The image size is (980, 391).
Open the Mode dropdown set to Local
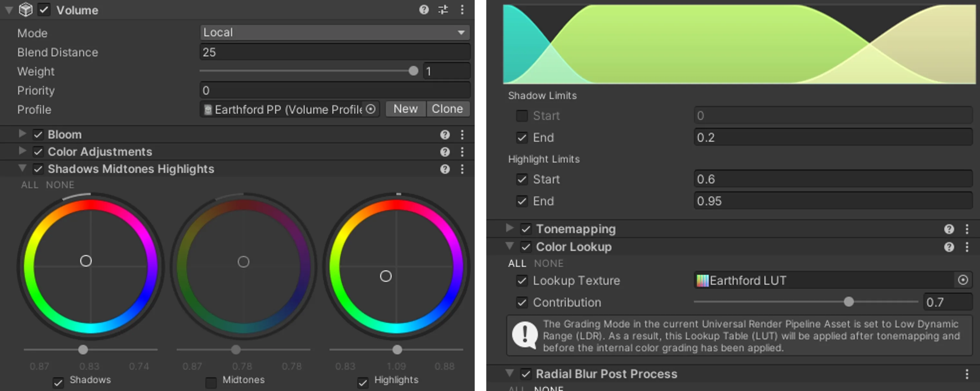pyautogui.click(x=335, y=33)
